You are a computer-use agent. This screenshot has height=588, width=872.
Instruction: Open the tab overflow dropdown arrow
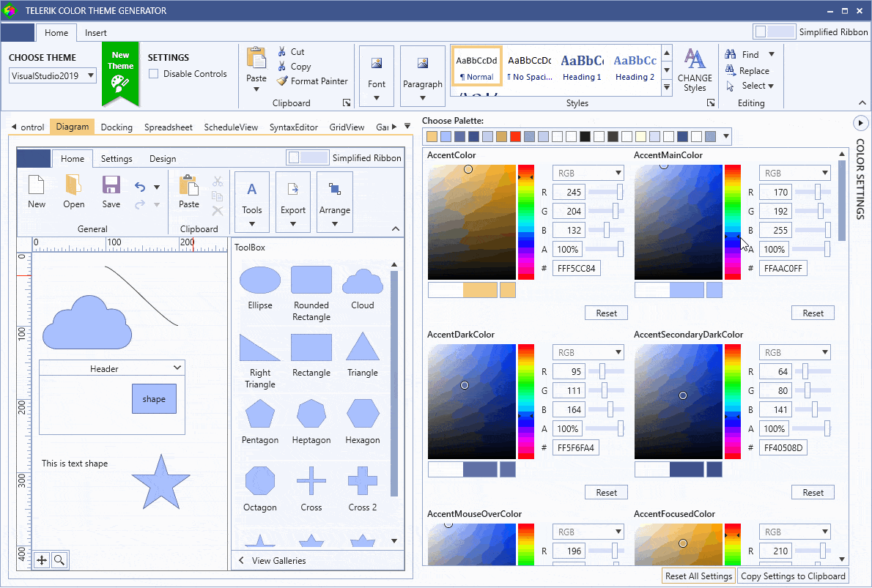pos(407,126)
